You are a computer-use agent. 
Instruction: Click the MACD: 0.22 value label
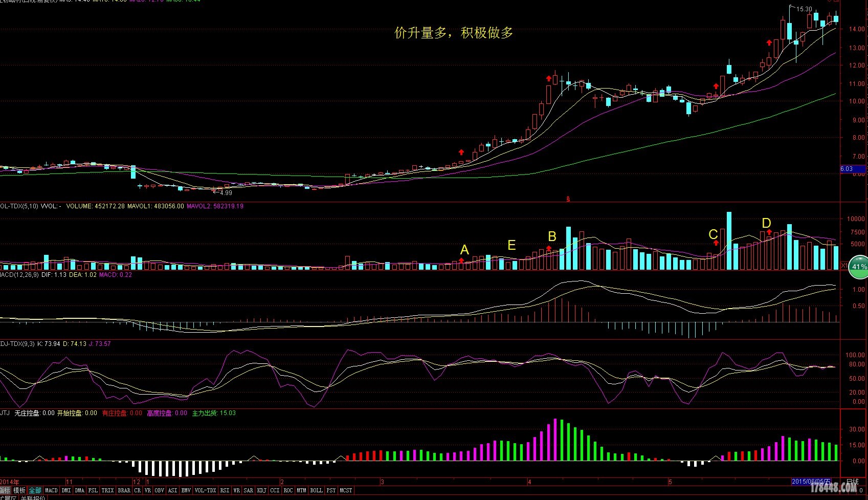[x=116, y=275]
